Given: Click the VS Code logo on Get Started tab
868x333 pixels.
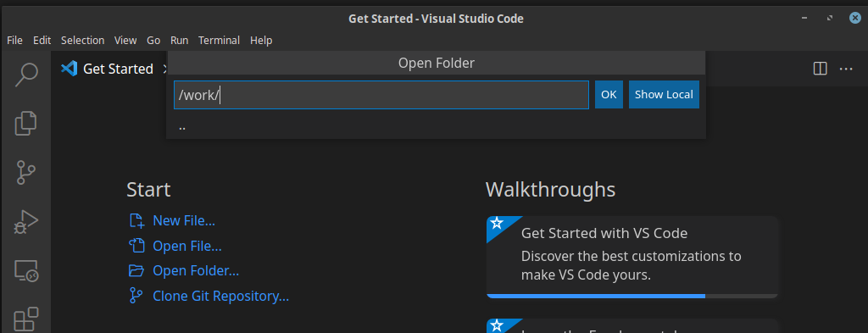Looking at the screenshot, I should point(69,69).
